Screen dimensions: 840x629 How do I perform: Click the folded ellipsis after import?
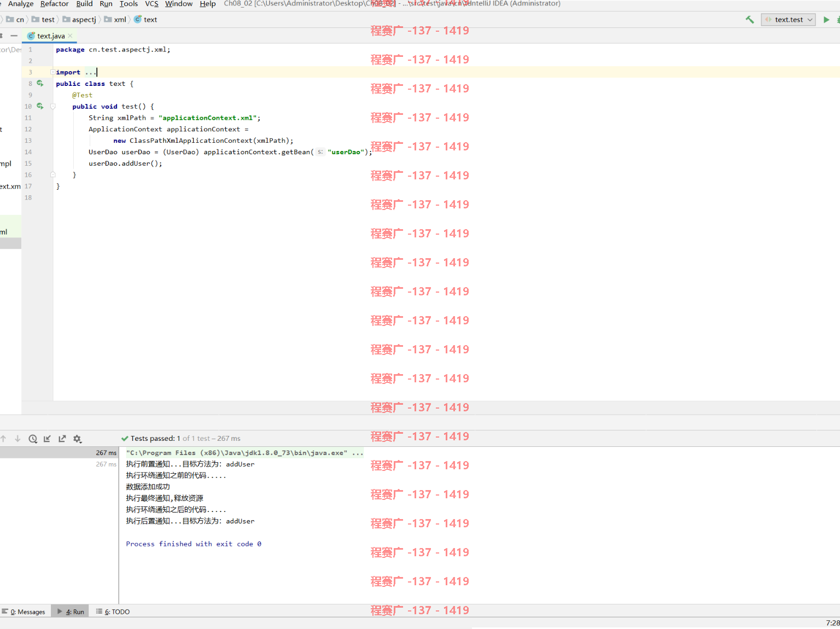click(90, 72)
